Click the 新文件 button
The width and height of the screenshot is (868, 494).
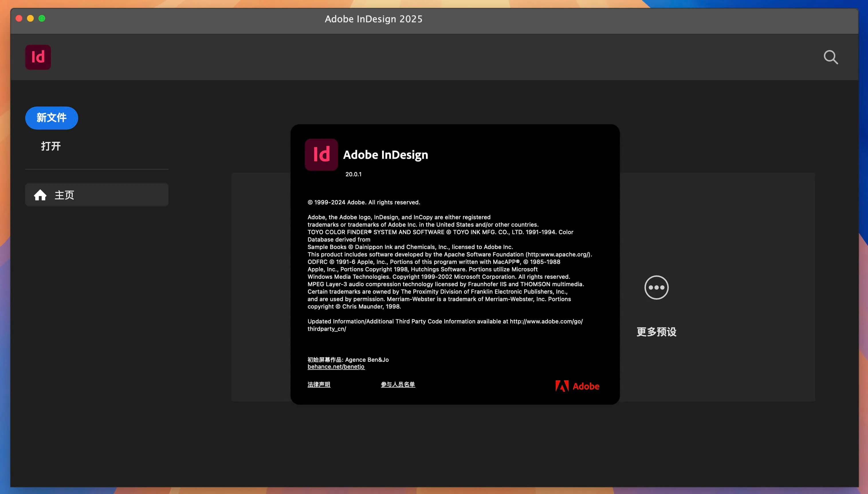pyautogui.click(x=52, y=118)
